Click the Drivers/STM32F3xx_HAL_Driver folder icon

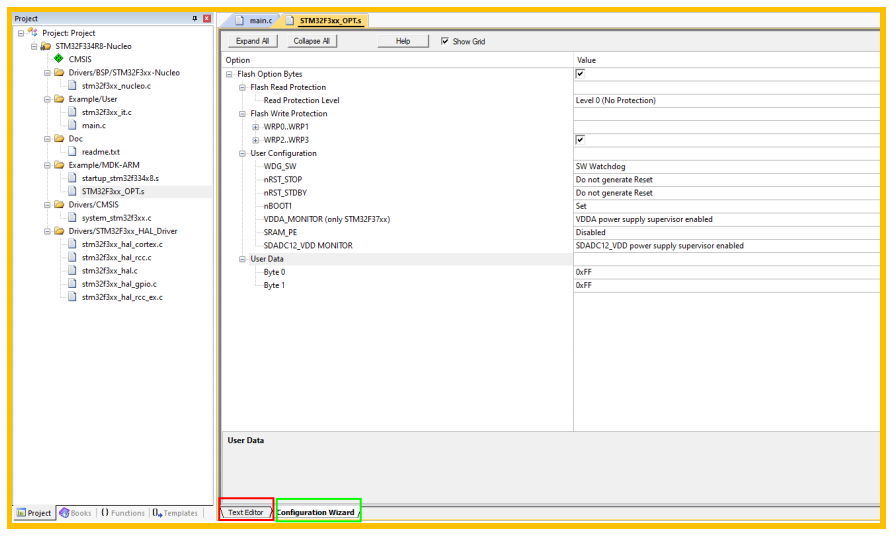tap(59, 231)
